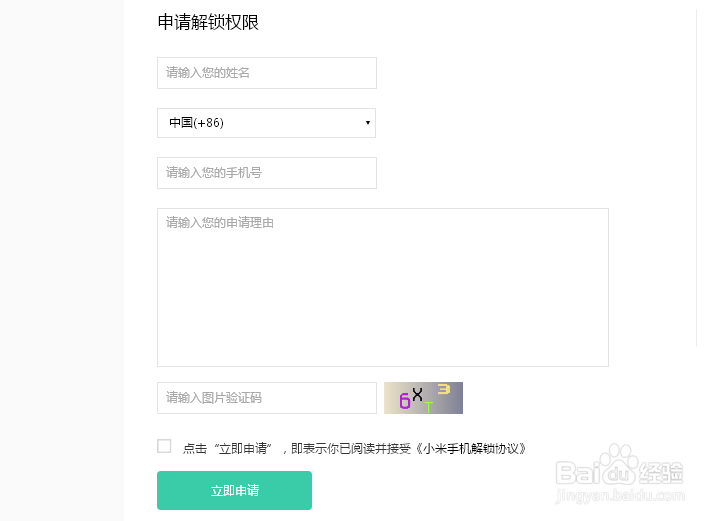This screenshot has height=521, width=725.
Task: Click the yellow 3 in the captcha
Action: [443, 389]
